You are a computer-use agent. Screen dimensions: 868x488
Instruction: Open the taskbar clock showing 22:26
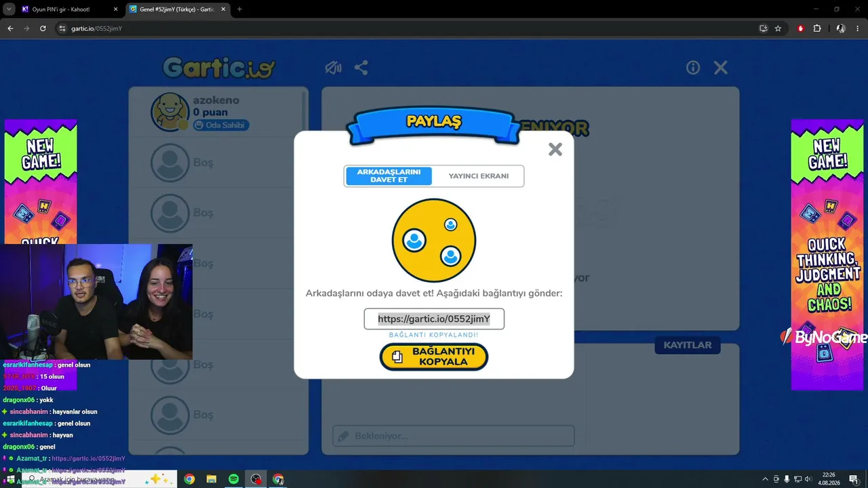pyautogui.click(x=829, y=479)
